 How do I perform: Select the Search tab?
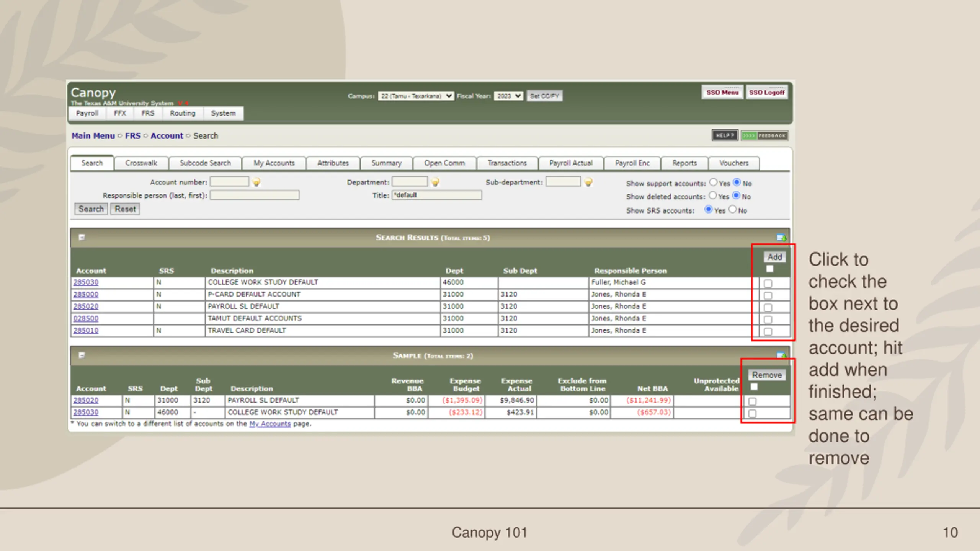point(92,163)
